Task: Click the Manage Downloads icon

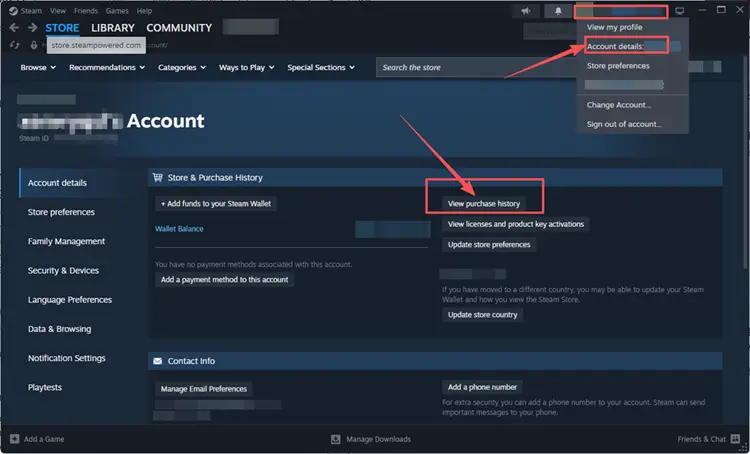Action: coord(336,439)
